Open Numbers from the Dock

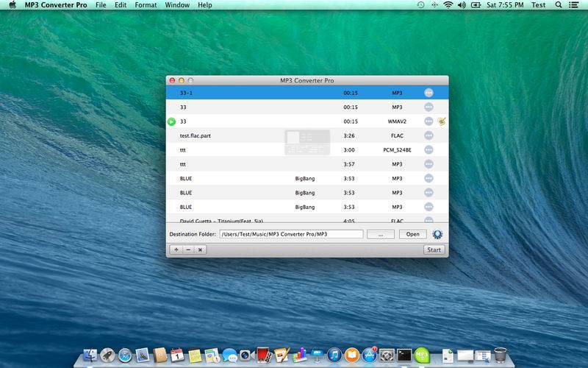pyautogui.click(x=299, y=355)
